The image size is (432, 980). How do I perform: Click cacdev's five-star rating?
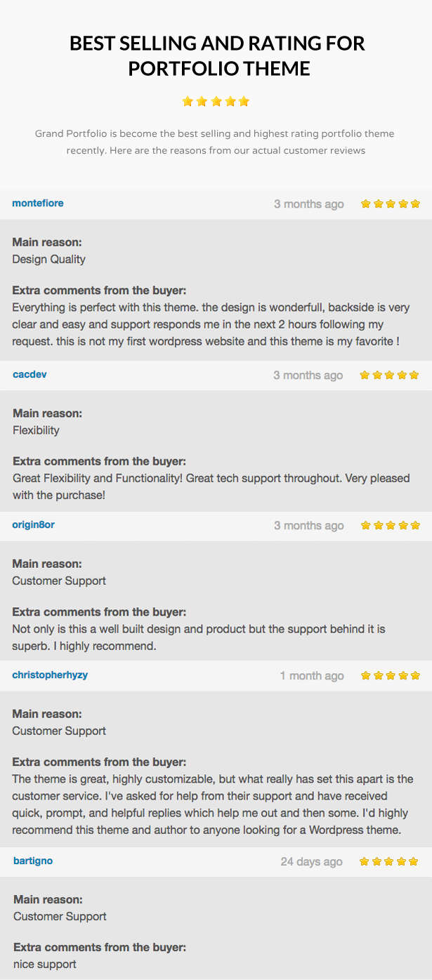[389, 375]
